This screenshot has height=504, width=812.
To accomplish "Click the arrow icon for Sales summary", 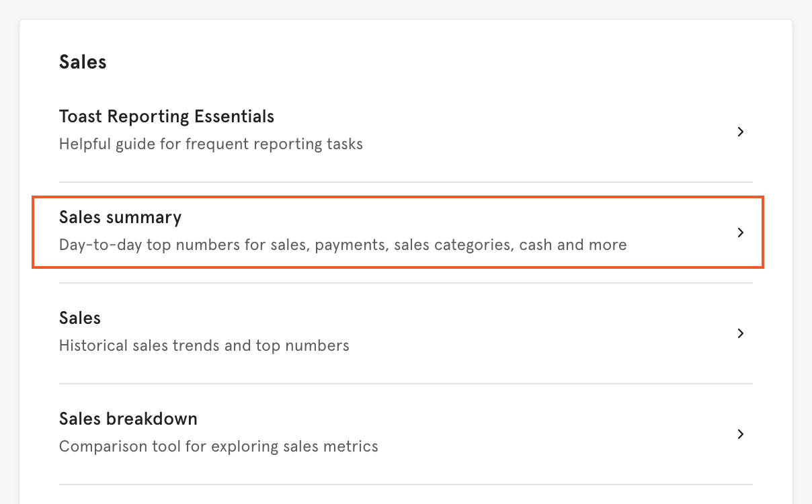I will [x=740, y=233].
